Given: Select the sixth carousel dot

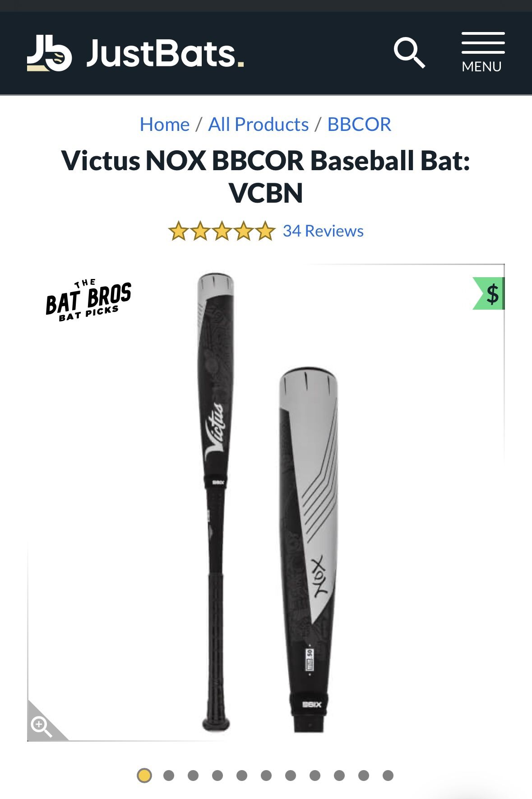Looking at the screenshot, I should pyautogui.click(x=266, y=776).
